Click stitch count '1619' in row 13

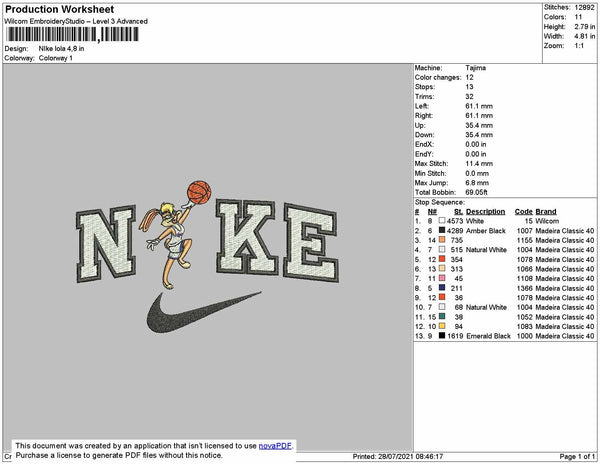(455, 336)
